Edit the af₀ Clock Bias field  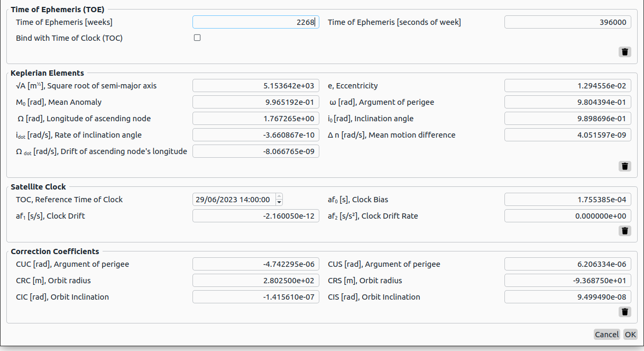click(x=567, y=200)
